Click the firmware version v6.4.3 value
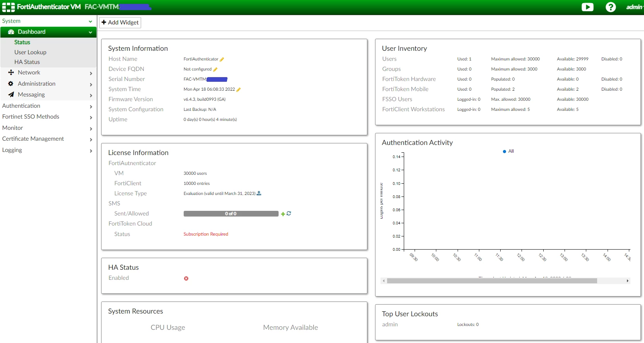Screen dimensions: 644x343 click(x=205, y=99)
